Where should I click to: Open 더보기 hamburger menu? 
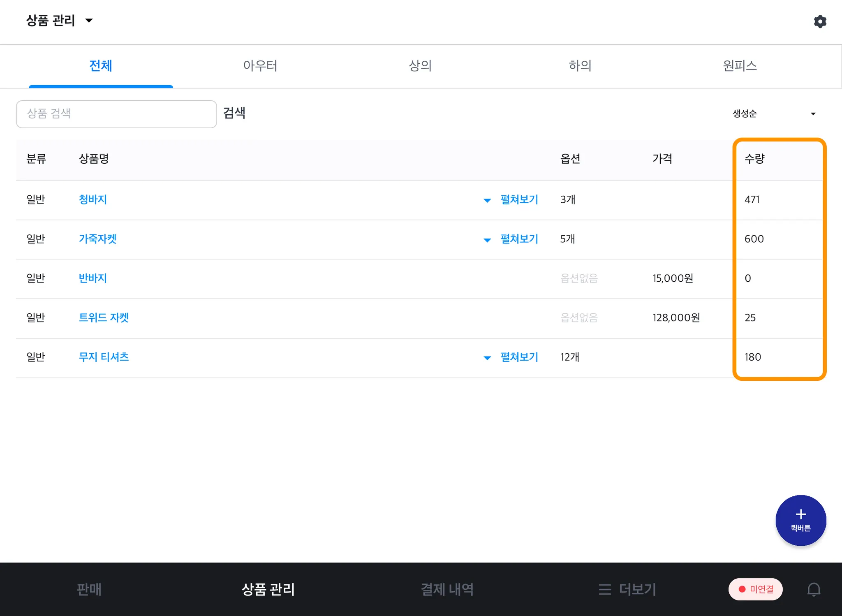point(627,589)
